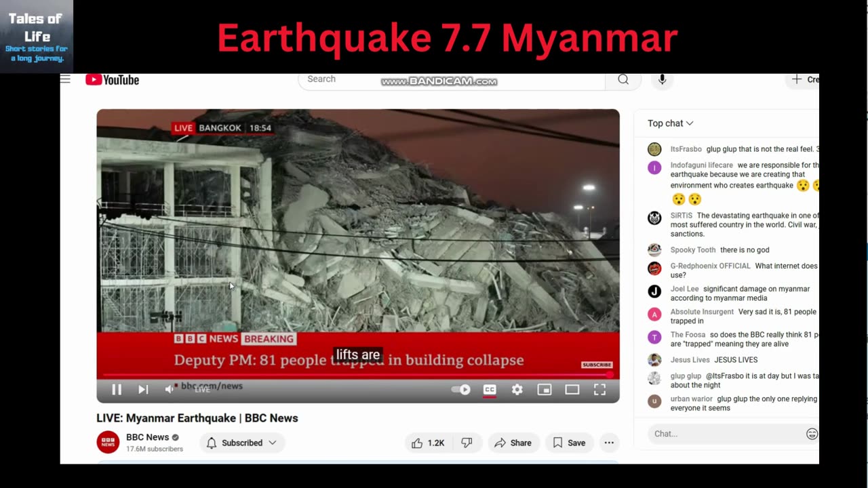Screen dimensions: 868x488
Task: Open YouTube hamburger guide menu
Action: tap(65, 79)
